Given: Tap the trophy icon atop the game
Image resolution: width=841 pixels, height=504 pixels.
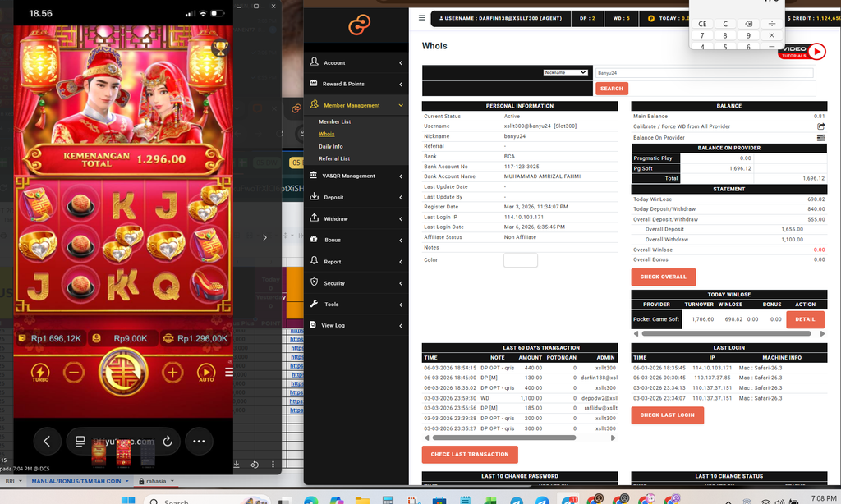Looking at the screenshot, I should tap(220, 48).
